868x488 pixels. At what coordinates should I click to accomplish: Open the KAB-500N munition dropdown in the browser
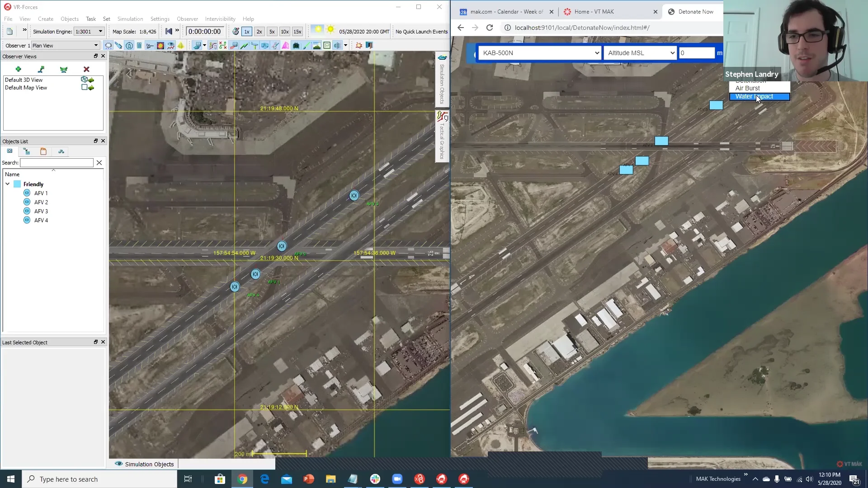click(x=540, y=53)
